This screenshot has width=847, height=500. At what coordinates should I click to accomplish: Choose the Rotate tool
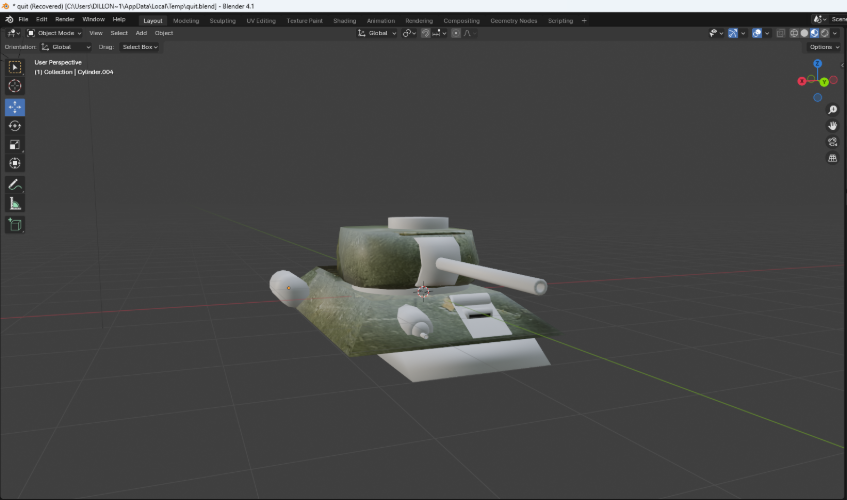(x=15, y=126)
